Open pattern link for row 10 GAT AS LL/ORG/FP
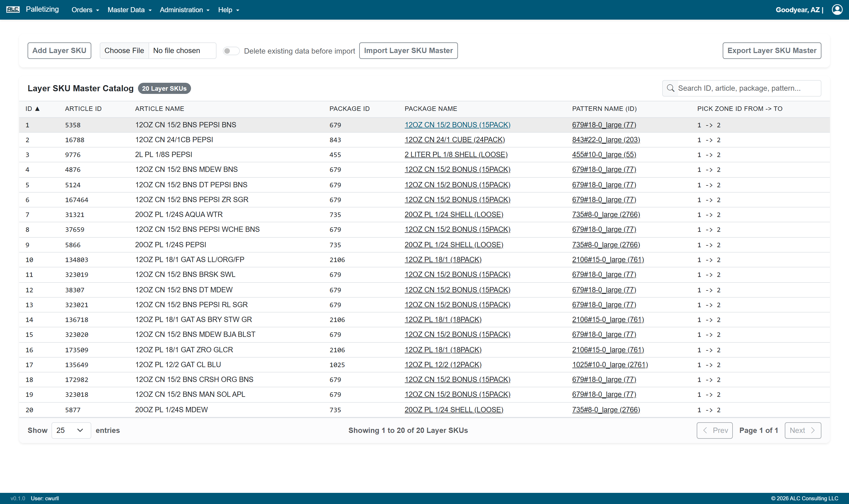The height and width of the screenshot is (504, 849). tap(608, 259)
